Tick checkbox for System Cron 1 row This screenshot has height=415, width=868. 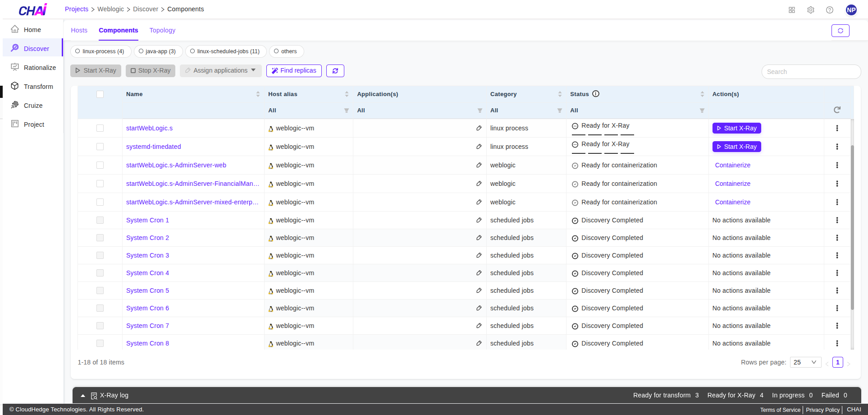100,220
